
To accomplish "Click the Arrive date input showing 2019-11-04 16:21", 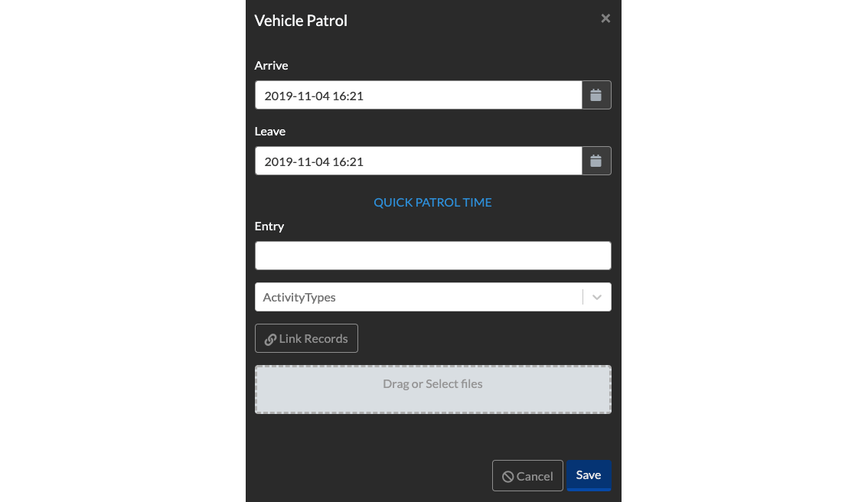I will [418, 95].
